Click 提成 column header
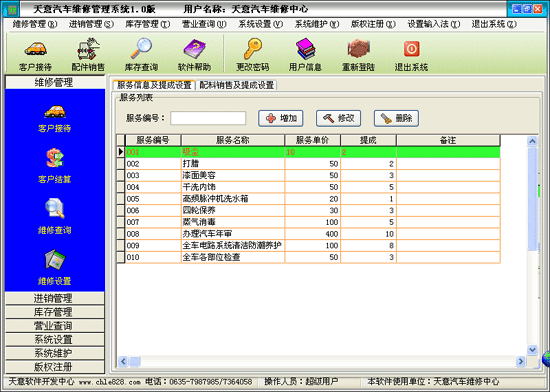Viewport: 550px width, 392px height. (x=368, y=140)
